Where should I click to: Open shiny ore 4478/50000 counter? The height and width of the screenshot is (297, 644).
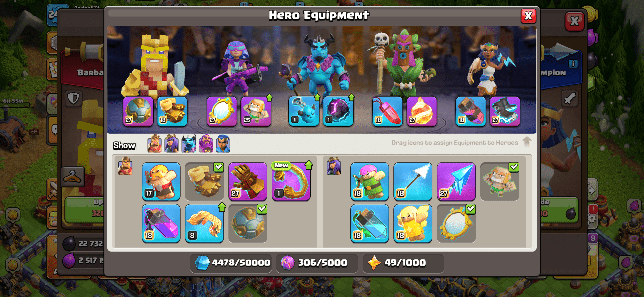point(231,263)
